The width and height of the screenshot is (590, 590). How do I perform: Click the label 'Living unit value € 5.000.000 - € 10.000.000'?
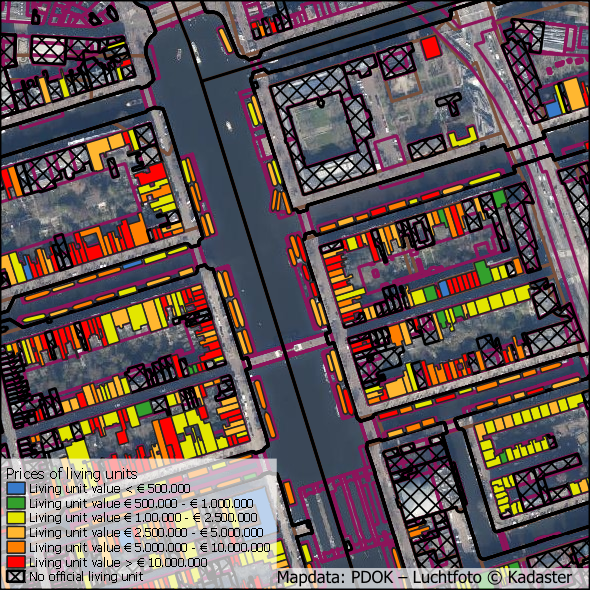click(150, 547)
